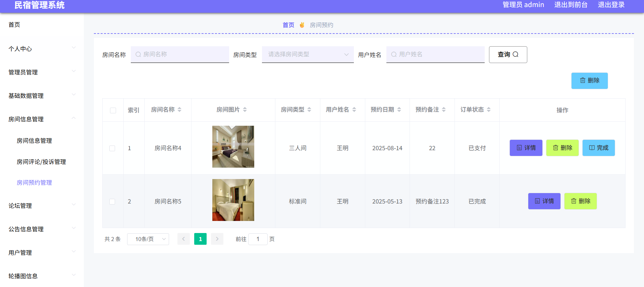Click 退出到前台 in the top bar
Image resolution: width=644 pixels, height=287 pixels.
pyautogui.click(x=571, y=5)
